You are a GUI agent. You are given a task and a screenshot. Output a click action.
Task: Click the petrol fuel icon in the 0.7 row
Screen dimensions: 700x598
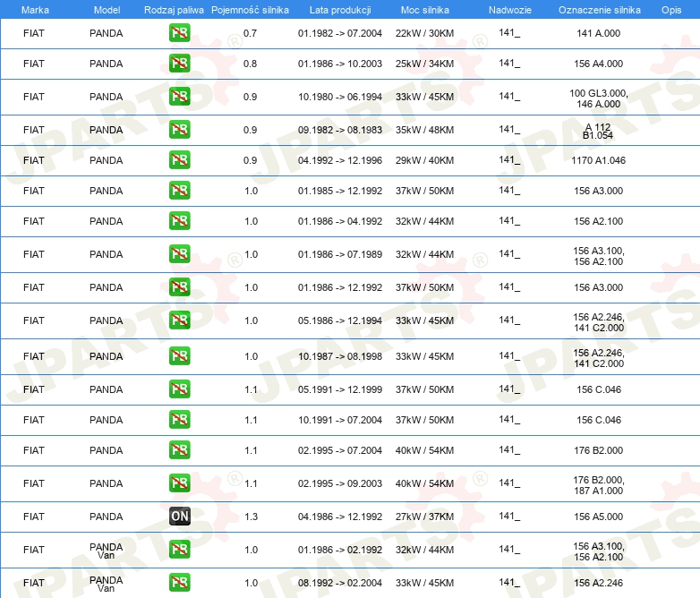click(179, 32)
